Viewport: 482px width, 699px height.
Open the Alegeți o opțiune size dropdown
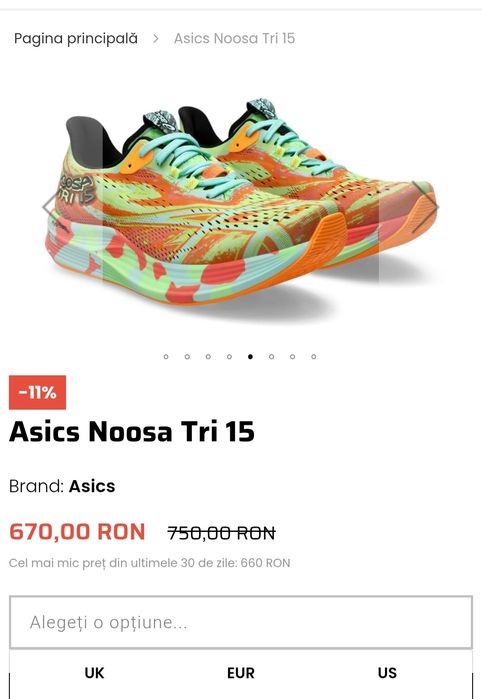click(241, 622)
